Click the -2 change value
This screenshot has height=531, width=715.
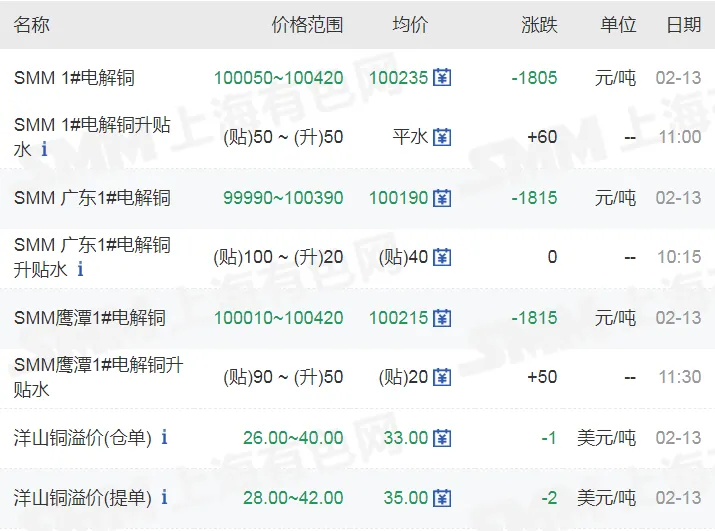(549, 498)
